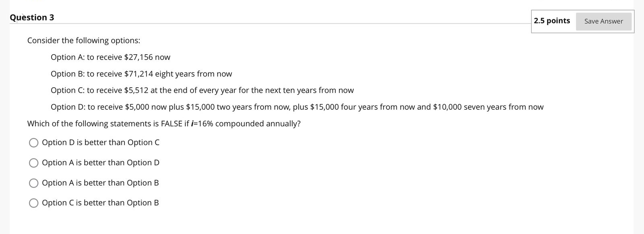644x234 pixels.
Task: Select radio circle for Option C better than B
Action: [34, 203]
